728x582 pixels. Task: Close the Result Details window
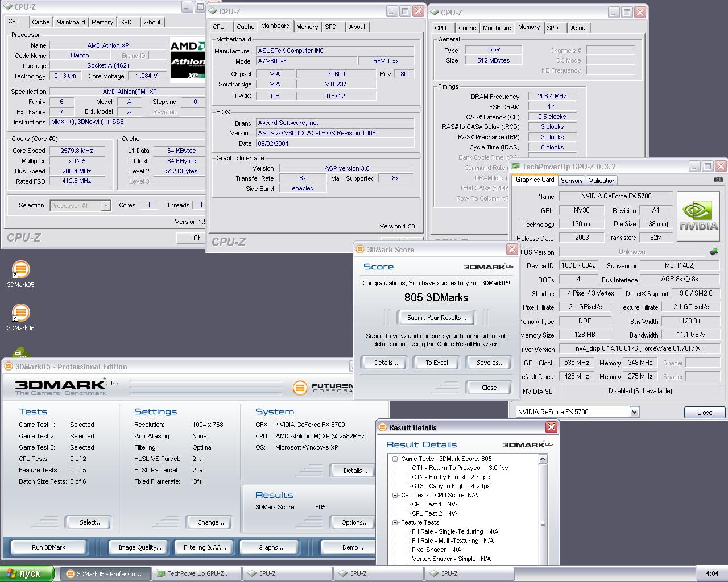[x=551, y=427]
